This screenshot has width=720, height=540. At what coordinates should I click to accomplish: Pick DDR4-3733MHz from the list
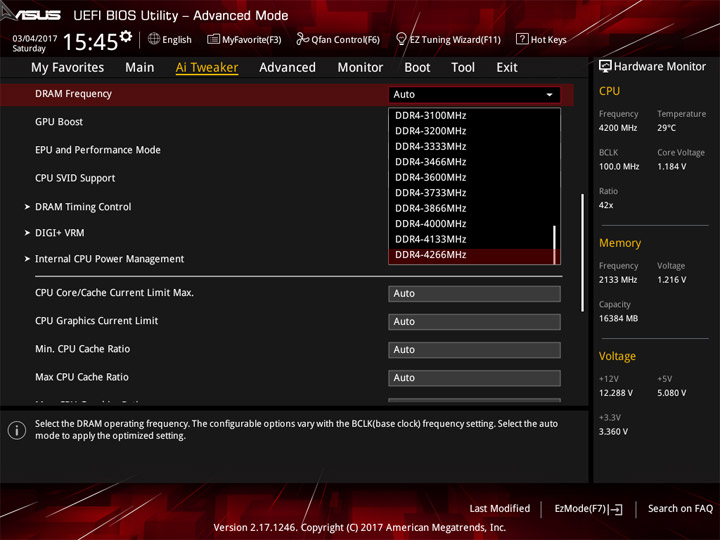(x=471, y=193)
